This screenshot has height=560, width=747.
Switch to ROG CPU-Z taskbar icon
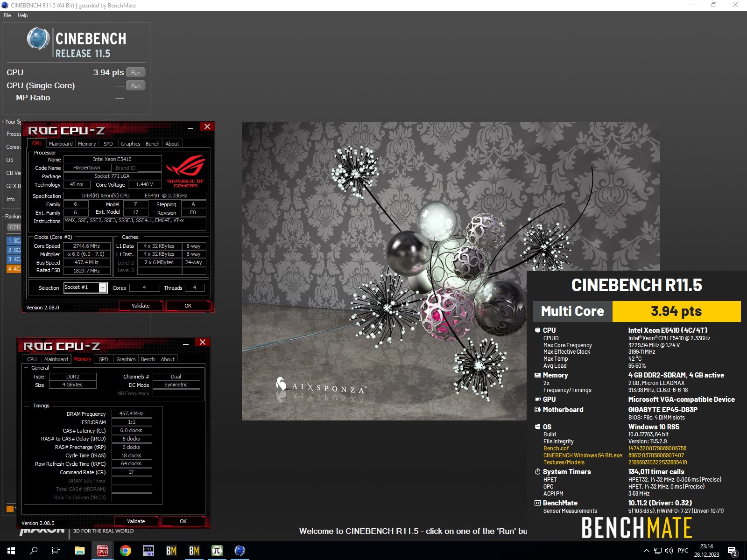point(103,551)
